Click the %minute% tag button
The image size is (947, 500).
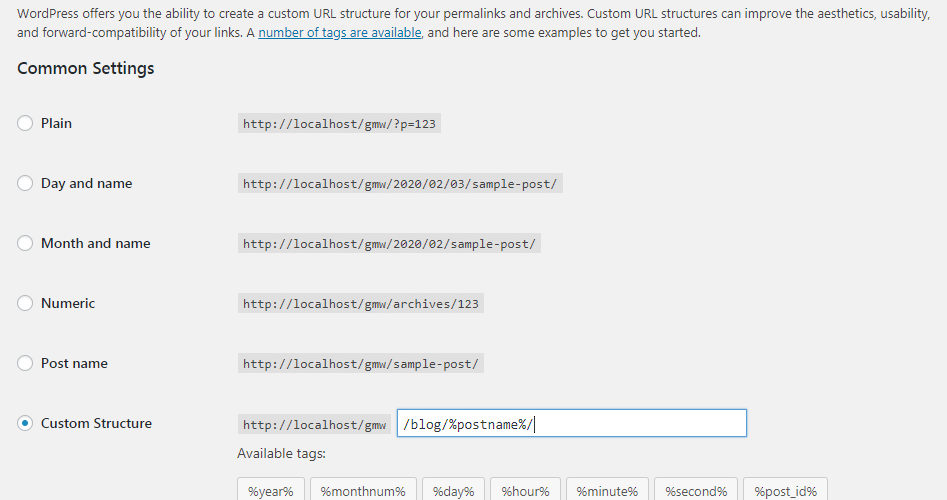pos(607,490)
